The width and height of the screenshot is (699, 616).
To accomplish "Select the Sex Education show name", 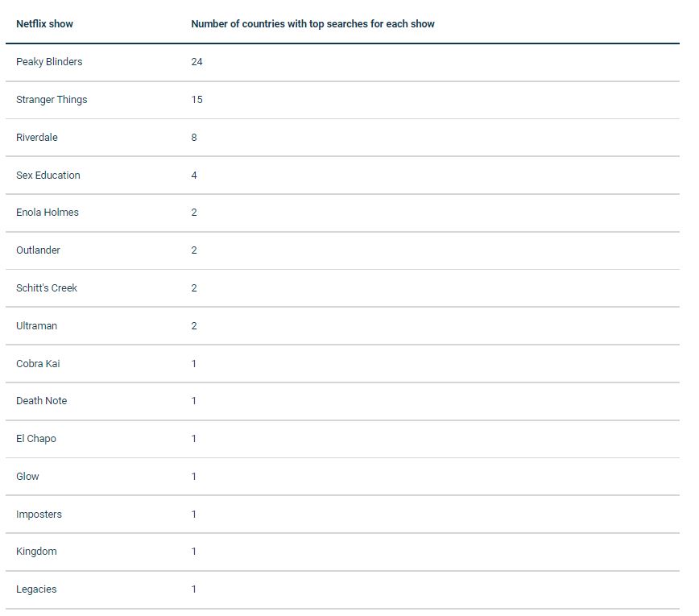I will click(x=48, y=176).
